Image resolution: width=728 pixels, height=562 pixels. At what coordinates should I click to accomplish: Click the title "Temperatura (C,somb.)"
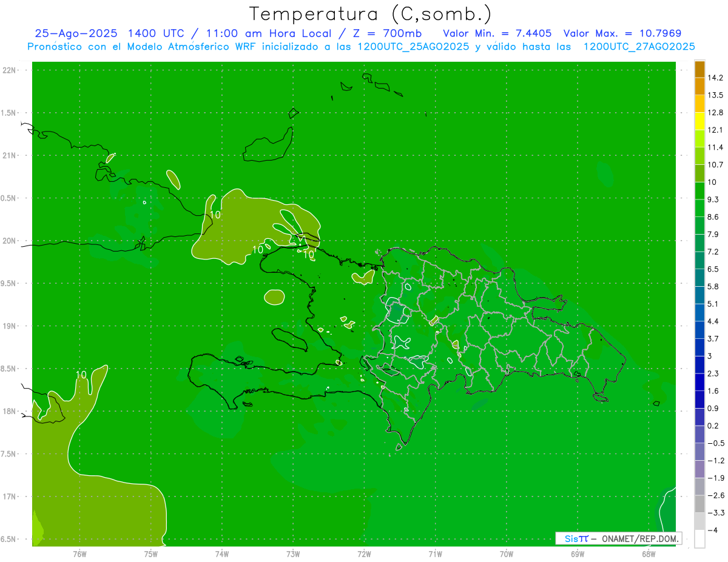370,13
